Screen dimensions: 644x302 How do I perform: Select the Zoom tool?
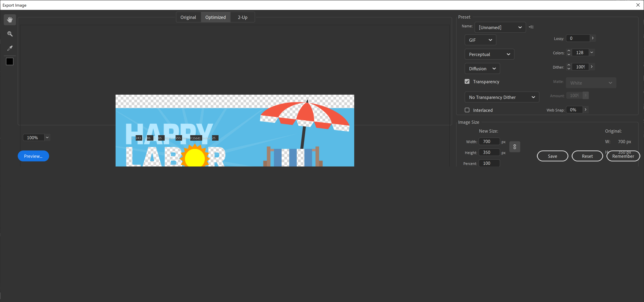click(x=10, y=34)
